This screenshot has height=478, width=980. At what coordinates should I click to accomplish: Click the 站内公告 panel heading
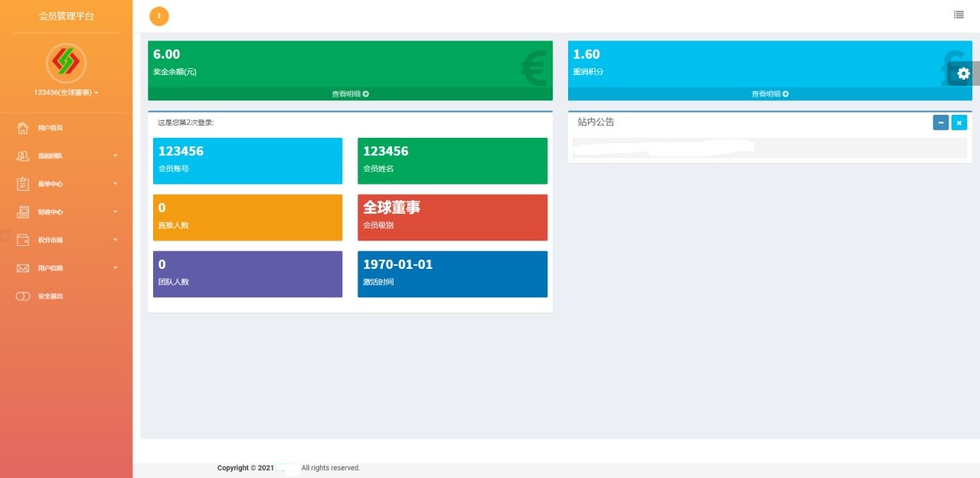coord(596,122)
